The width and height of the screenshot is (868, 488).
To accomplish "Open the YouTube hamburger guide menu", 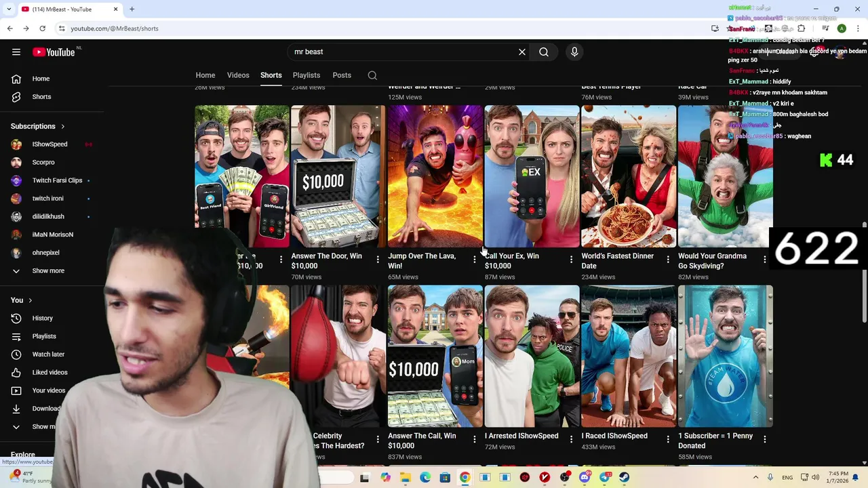I will point(16,52).
